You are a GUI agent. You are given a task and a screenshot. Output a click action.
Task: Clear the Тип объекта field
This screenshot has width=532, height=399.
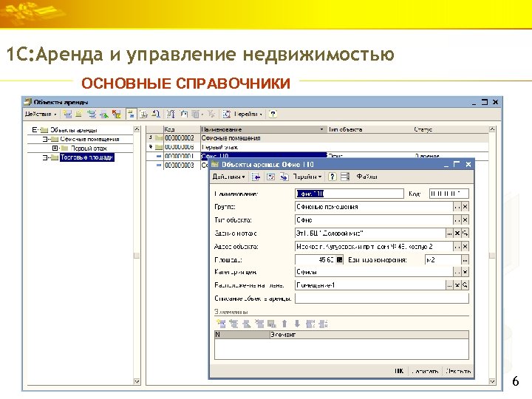[465, 220]
